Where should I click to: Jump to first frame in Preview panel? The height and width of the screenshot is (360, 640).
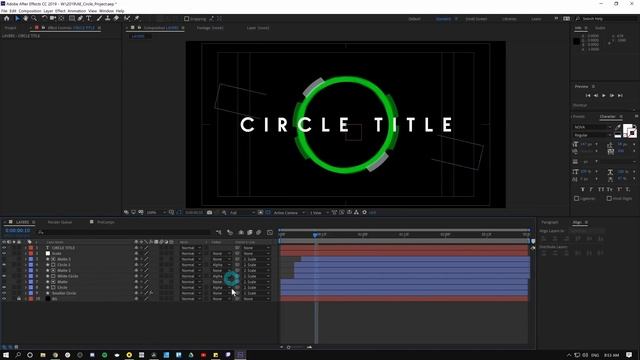(588, 96)
